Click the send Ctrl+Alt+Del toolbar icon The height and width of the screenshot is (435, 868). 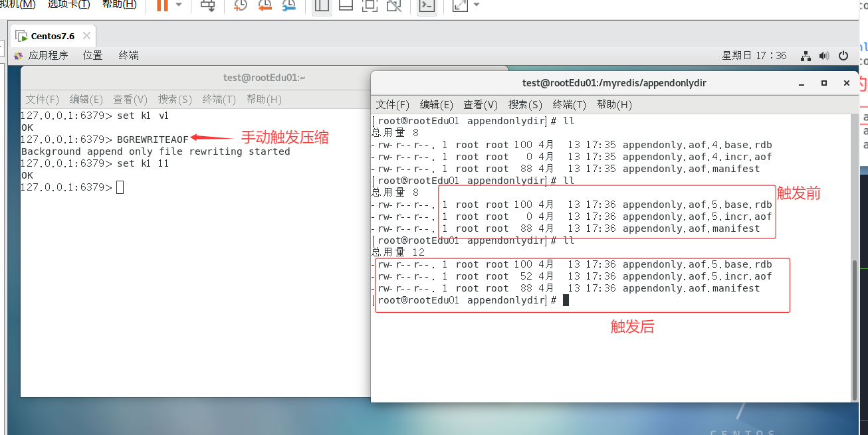[x=208, y=5]
